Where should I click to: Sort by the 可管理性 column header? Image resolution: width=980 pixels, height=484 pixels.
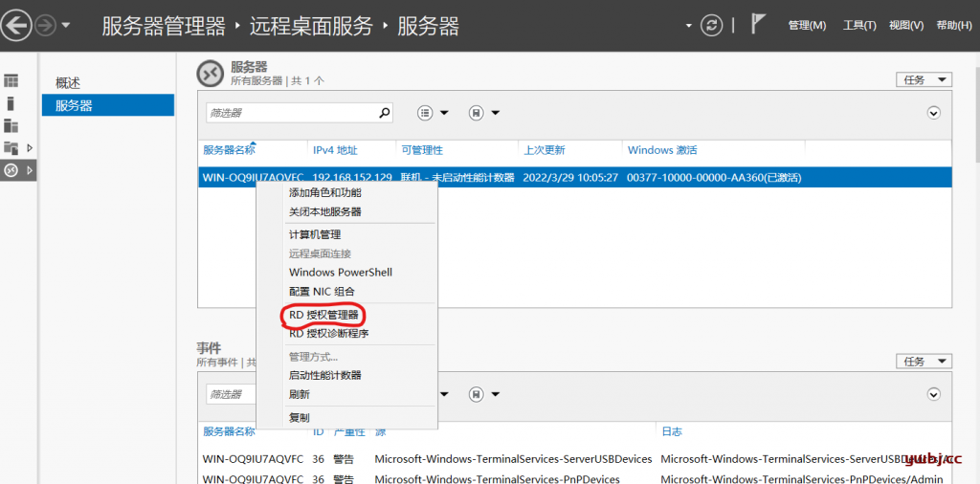[x=422, y=150]
